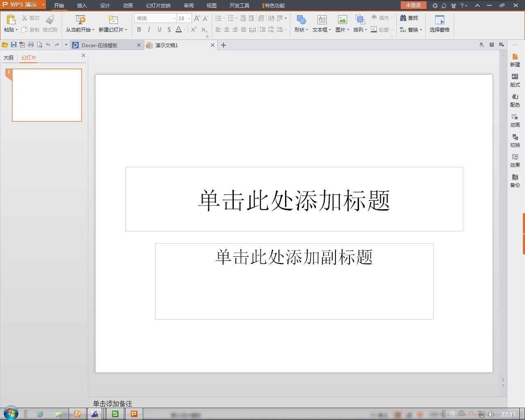Click the 未登录 login button
This screenshot has height=420, width=525.
click(x=413, y=5)
